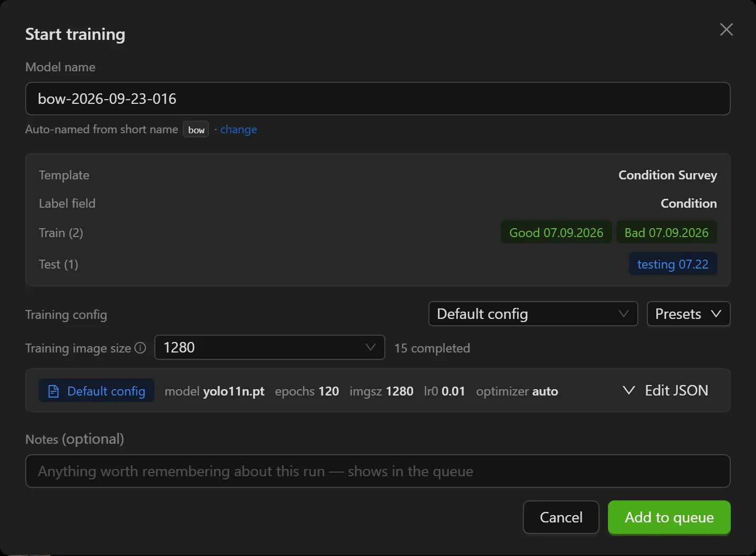Click the imgsz 1280 summary value
The height and width of the screenshot is (556, 756).
click(381, 391)
